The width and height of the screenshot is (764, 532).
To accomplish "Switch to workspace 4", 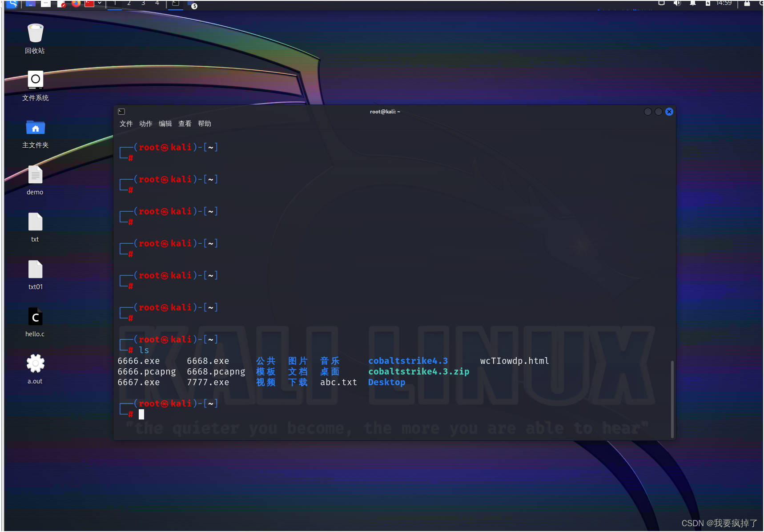I will [x=157, y=3].
